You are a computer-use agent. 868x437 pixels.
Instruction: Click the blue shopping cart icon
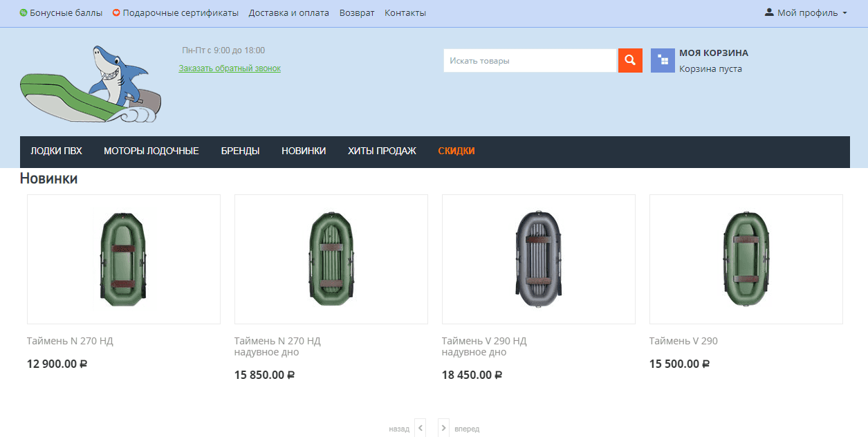coord(663,61)
